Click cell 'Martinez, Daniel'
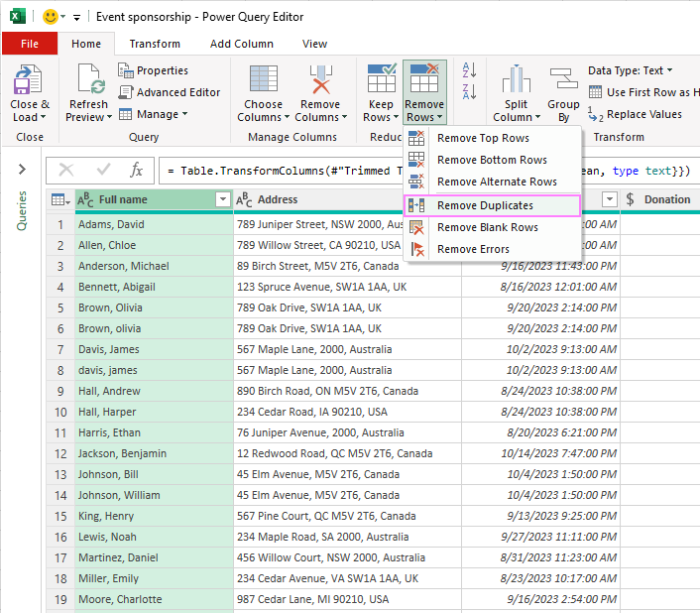700x613 pixels. coord(154,558)
